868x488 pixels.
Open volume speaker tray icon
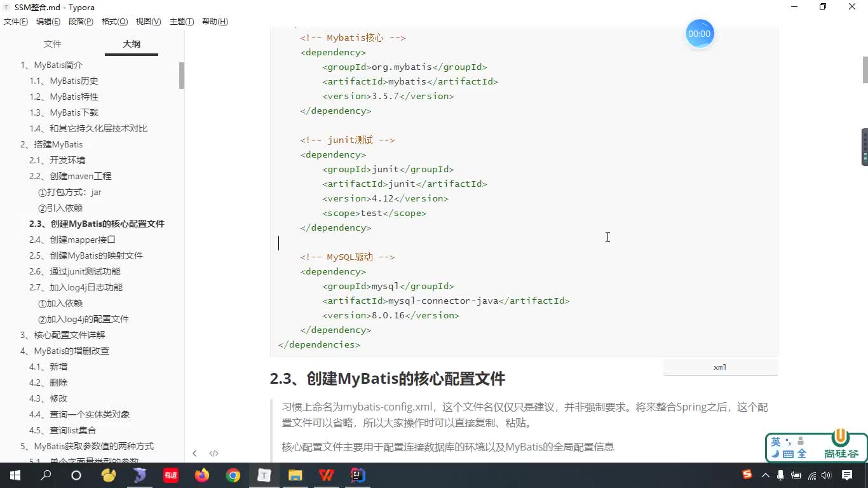pyautogui.click(x=826, y=475)
